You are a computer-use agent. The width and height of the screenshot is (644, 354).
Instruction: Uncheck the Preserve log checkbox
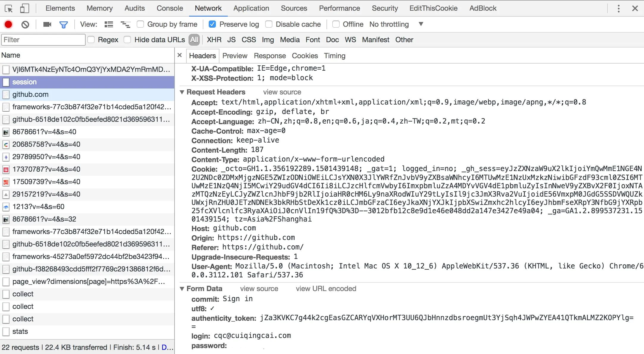(x=212, y=24)
